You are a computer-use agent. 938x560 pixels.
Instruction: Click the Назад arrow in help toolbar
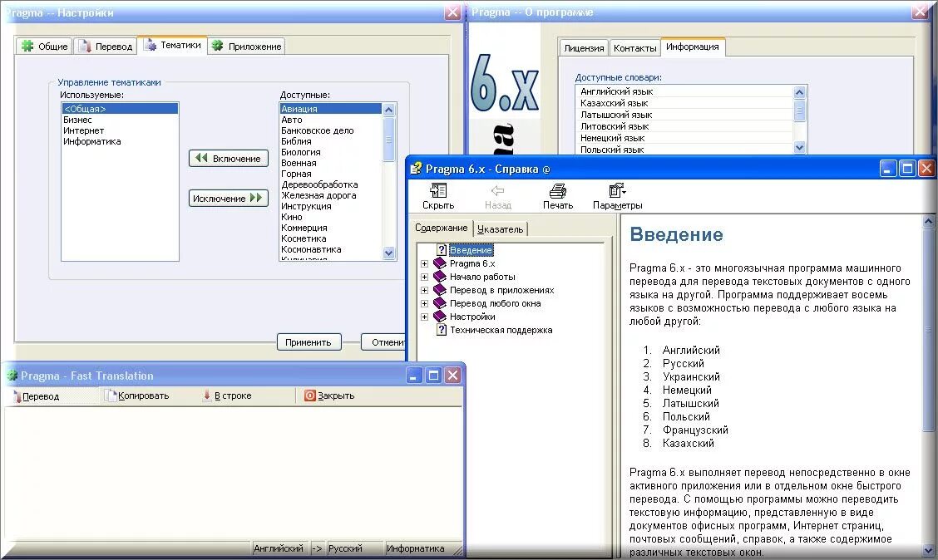click(498, 190)
